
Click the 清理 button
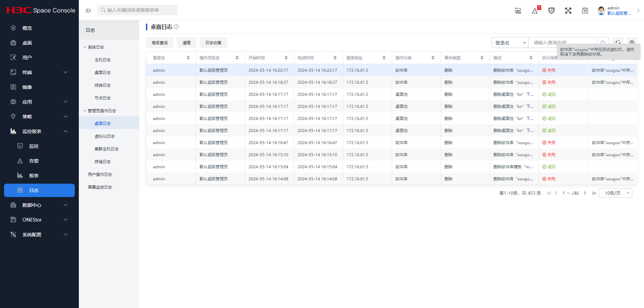coord(186,43)
